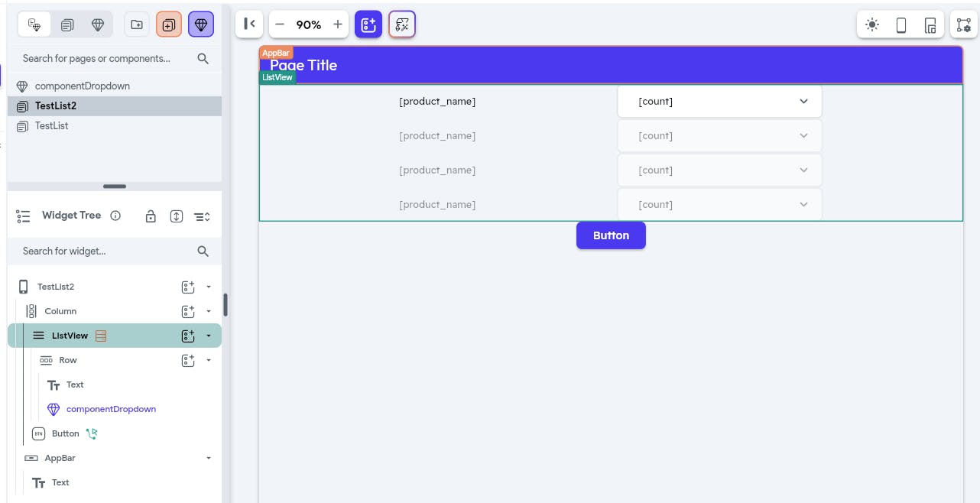
Task: Select TestList in the pages list
Action: click(50, 125)
